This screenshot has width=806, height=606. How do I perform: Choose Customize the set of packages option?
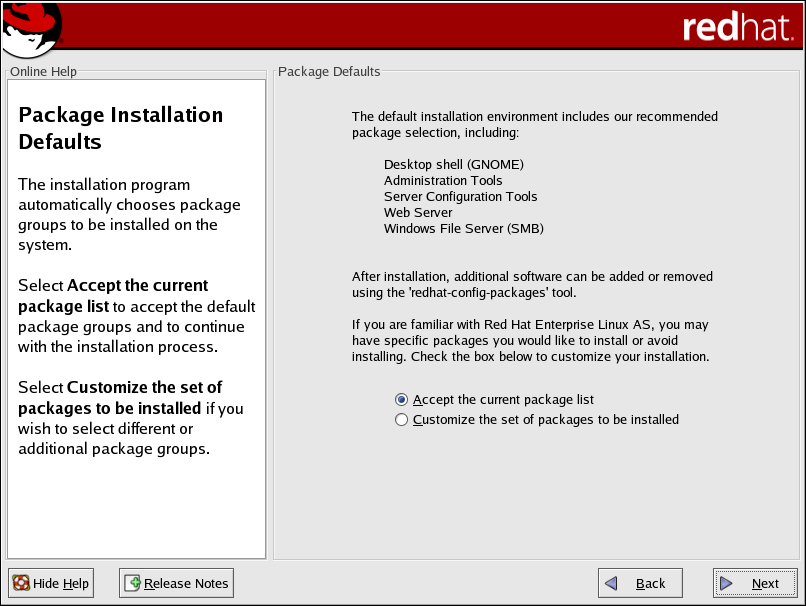coord(402,420)
